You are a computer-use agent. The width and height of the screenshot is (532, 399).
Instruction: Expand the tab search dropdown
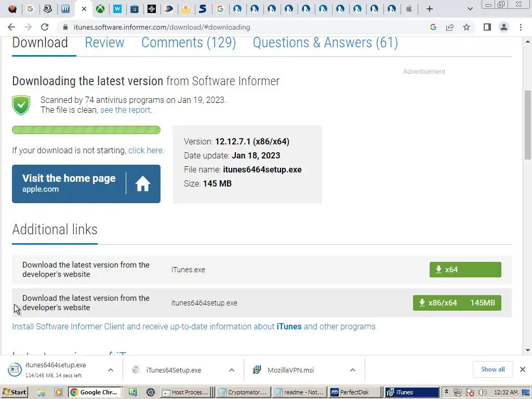[x=470, y=9]
